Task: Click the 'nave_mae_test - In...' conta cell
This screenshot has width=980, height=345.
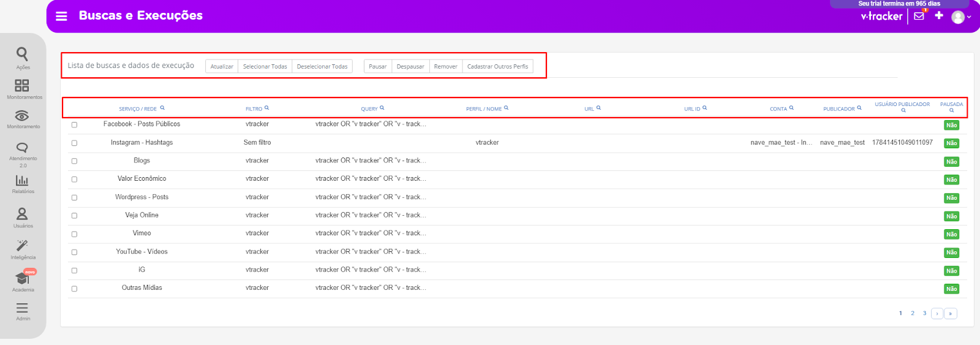Action: pyautogui.click(x=782, y=142)
